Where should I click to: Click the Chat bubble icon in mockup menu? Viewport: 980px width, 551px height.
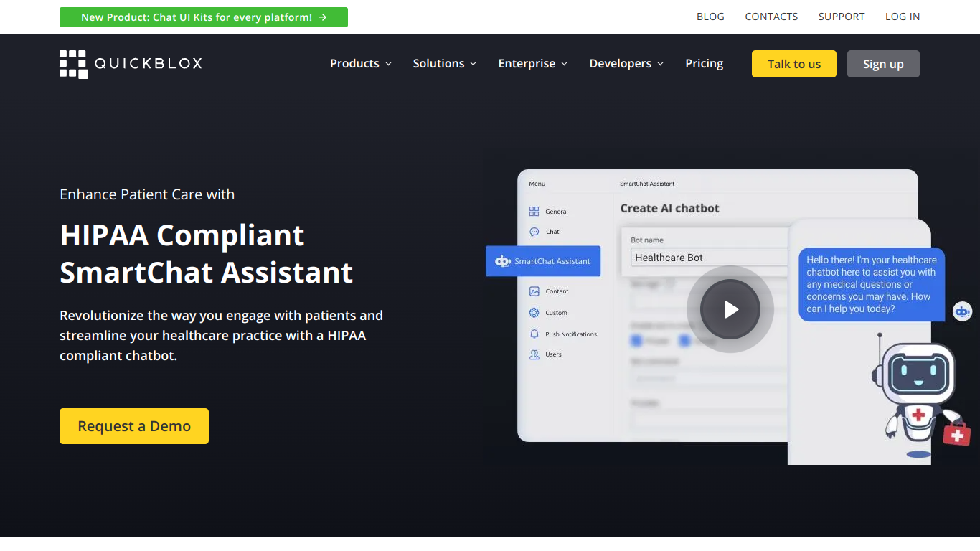534,232
